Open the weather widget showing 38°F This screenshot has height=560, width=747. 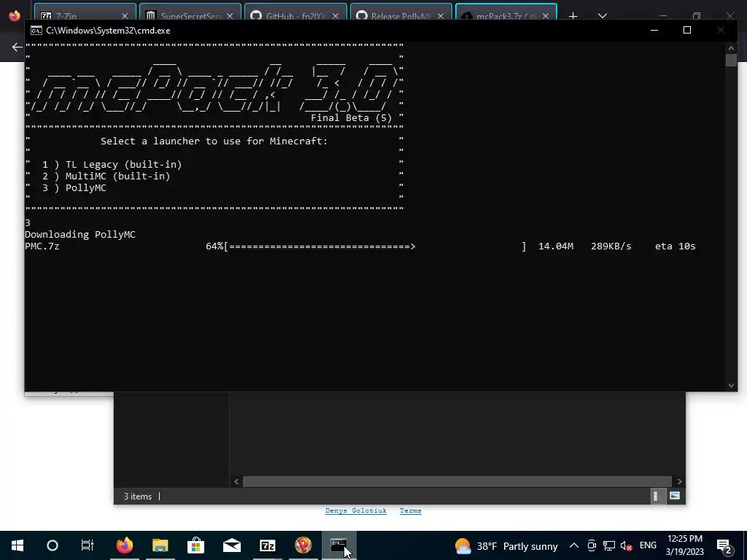click(506, 545)
